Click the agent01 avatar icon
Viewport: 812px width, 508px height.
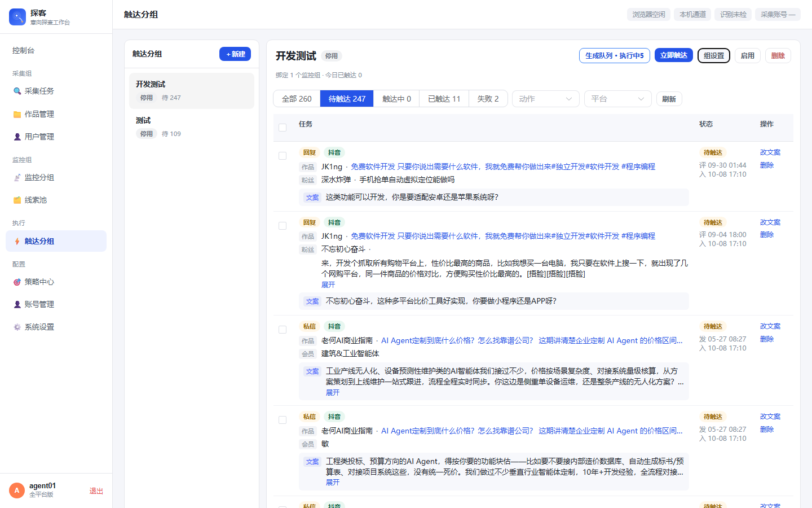click(17, 491)
